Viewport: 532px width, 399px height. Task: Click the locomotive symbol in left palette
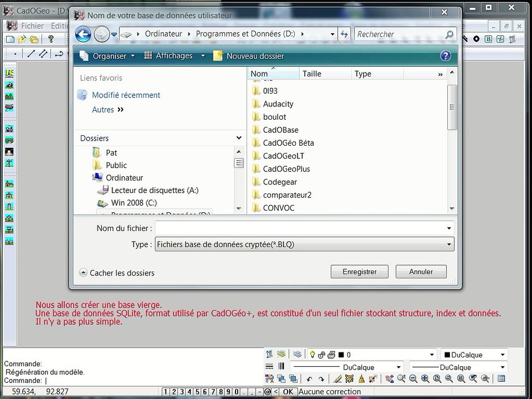point(9,129)
